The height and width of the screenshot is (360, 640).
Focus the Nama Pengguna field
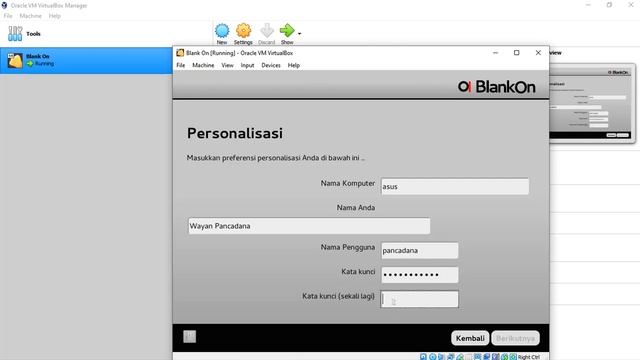click(x=420, y=250)
